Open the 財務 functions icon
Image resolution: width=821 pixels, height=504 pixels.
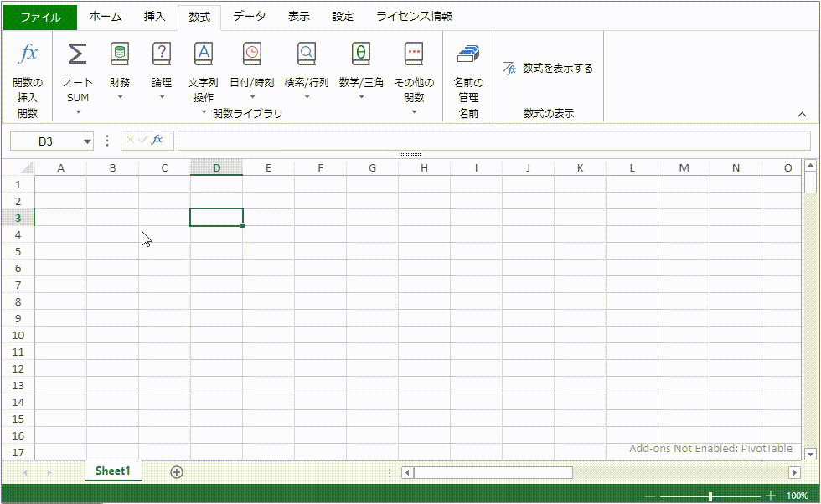pos(120,54)
